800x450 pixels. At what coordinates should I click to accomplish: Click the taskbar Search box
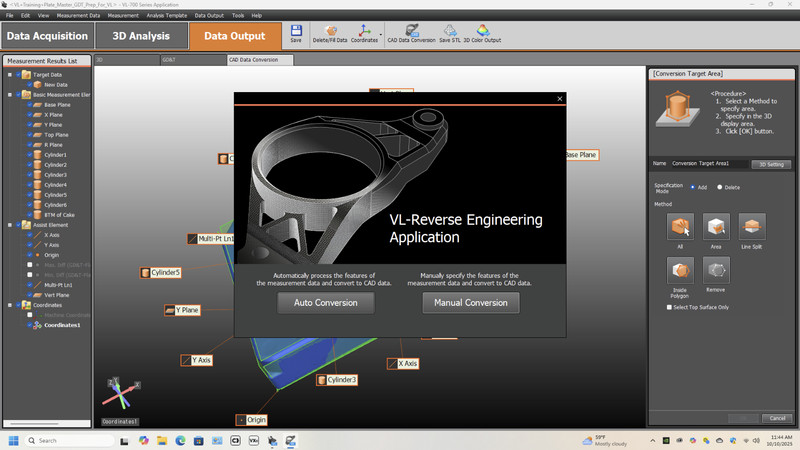tap(69, 440)
